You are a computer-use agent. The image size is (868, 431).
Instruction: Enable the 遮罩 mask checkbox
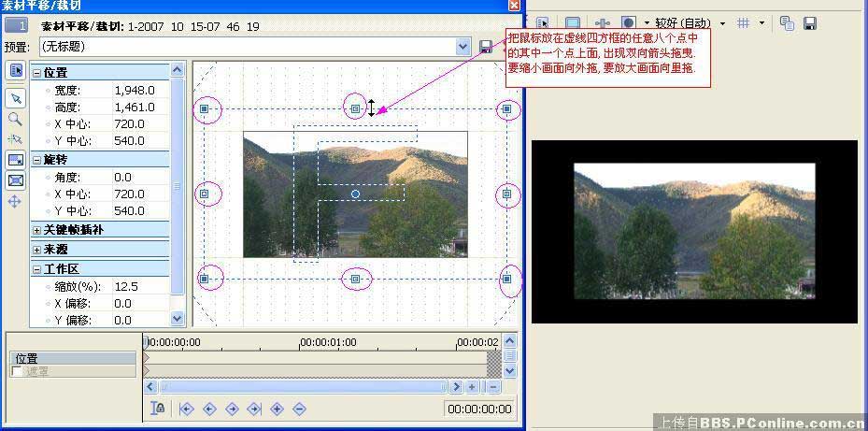(17, 371)
